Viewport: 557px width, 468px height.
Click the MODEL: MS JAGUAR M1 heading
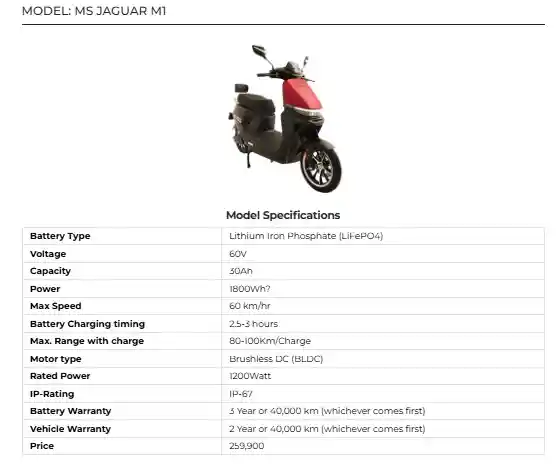point(94,11)
